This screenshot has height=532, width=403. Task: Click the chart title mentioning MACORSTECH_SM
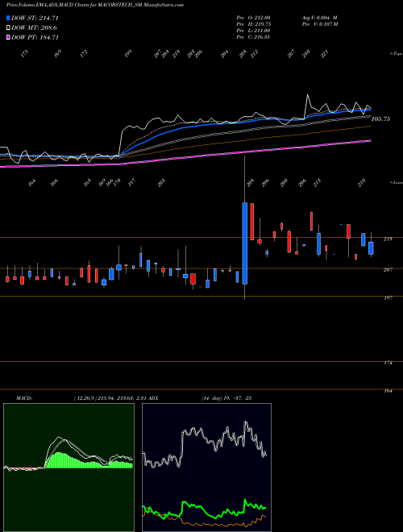(x=95, y=6)
